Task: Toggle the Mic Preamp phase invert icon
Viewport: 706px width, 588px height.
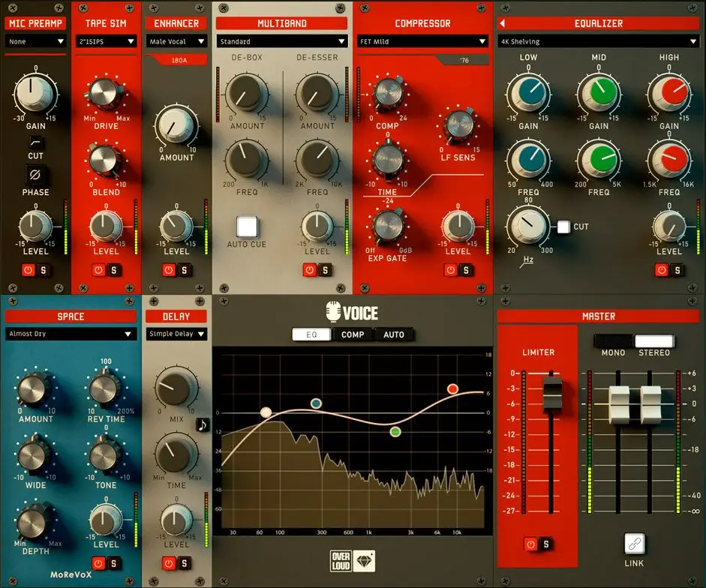Action: click(35, 175)
